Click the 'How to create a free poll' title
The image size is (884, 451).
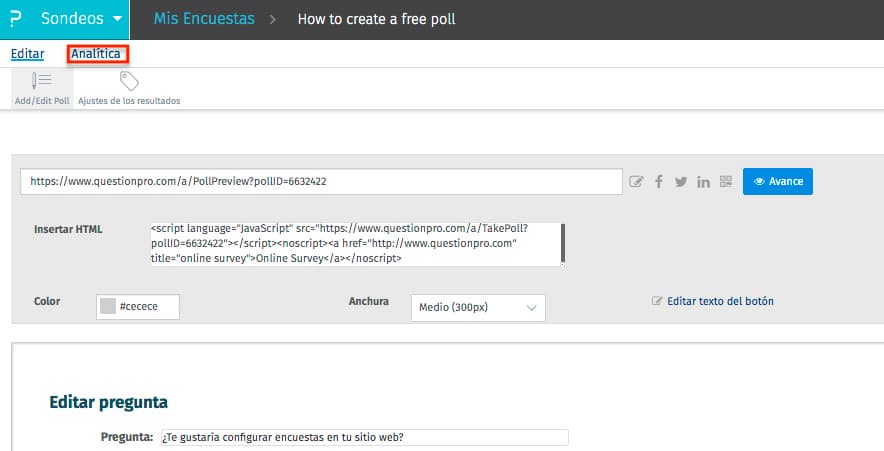tap(377, 19)
